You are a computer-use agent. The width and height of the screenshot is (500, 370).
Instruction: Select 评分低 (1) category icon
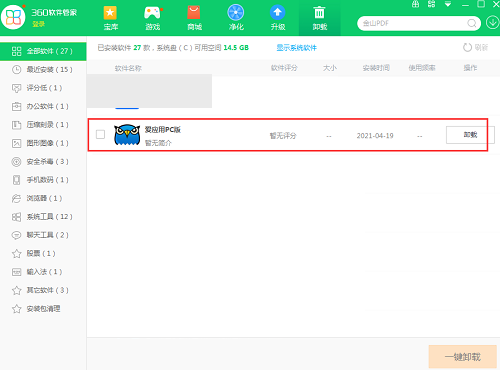click(x=16, y=88)
